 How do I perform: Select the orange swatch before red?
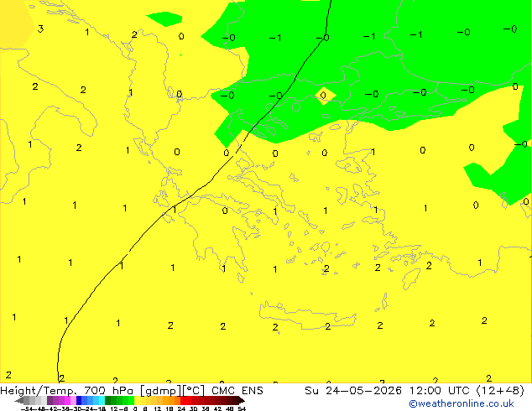pyautogui.click(x=177, y=400)
